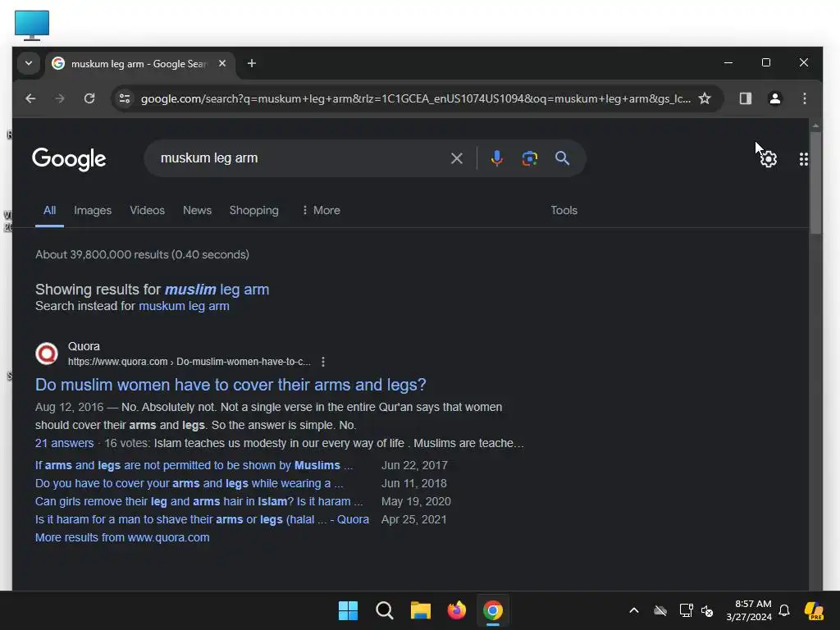Click the page vertical scrollbar thumb
Viewport: 840px width, 630px height.
click(x=815, y=182)
